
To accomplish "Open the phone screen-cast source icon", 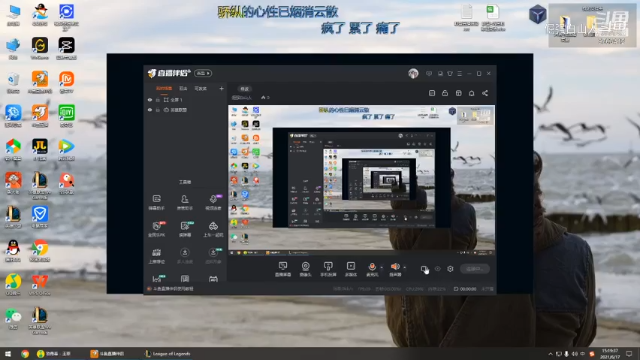I will point(328,267).
